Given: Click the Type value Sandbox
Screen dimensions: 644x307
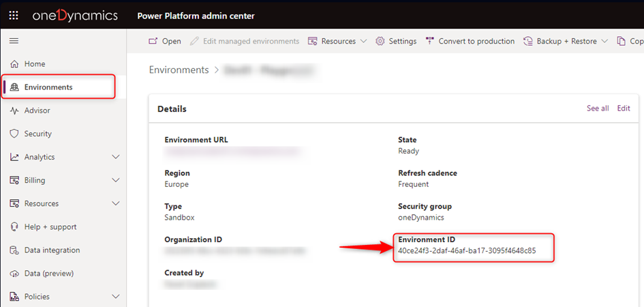Looking at the screenshot, I should click(x=179, y=218).
